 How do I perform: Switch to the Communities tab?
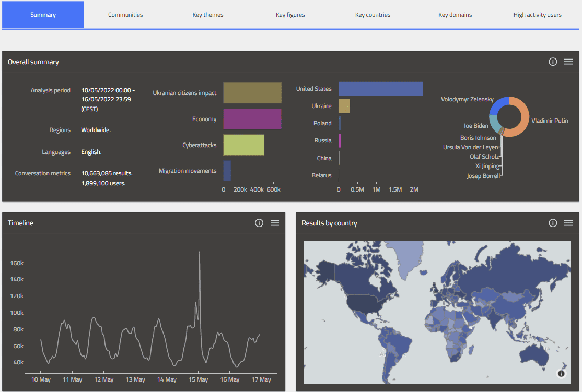(x=125, y=15)
